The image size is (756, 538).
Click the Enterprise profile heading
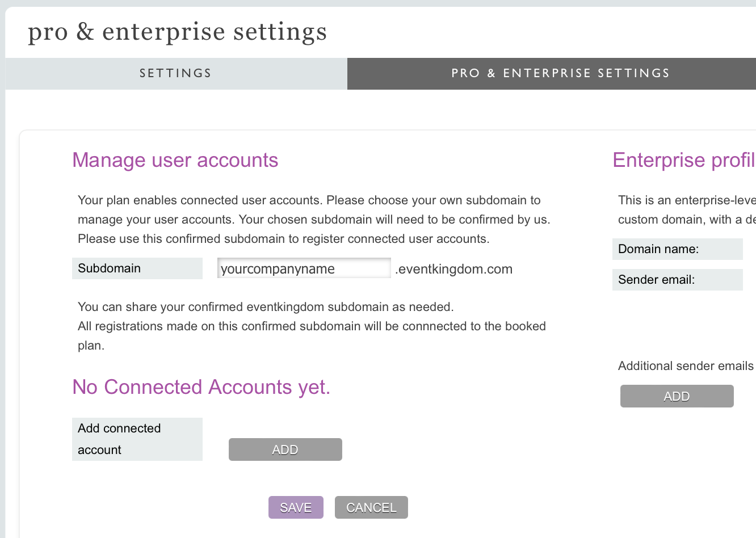[x=683, y=160]
